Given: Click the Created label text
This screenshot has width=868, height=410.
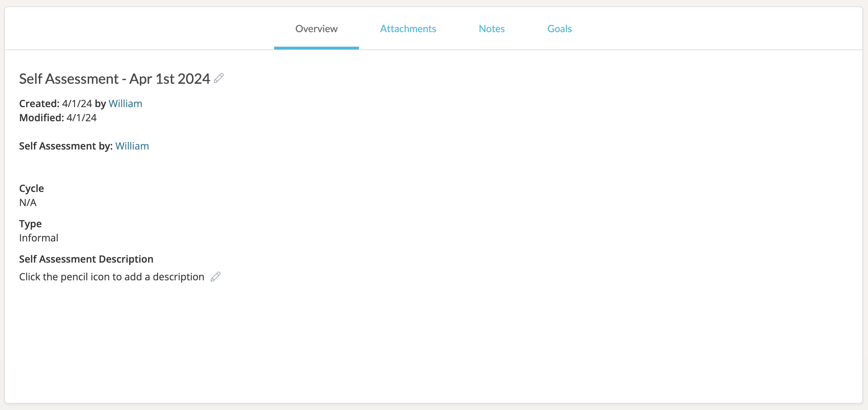Looking at the screenshot, I should coord(39,104).
